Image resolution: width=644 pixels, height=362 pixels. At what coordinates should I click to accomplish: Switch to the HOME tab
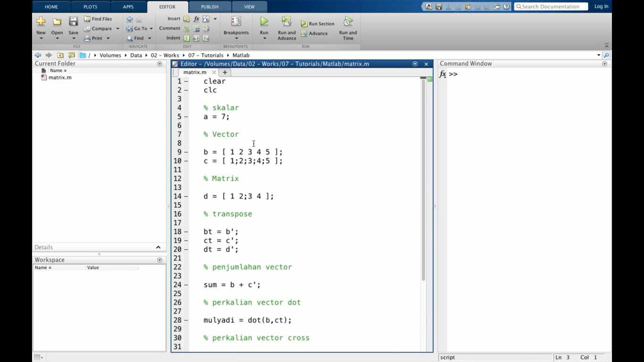(51, 7)
